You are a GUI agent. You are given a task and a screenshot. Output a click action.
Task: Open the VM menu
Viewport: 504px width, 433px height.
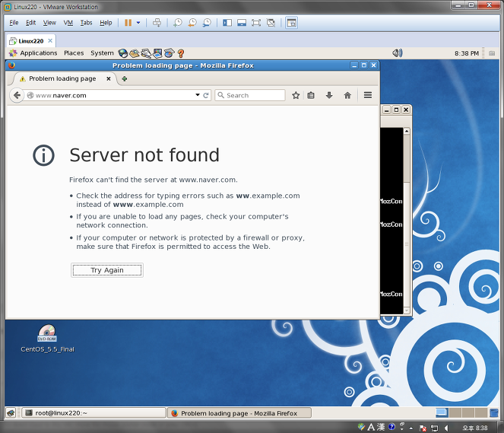click(68, 23)
